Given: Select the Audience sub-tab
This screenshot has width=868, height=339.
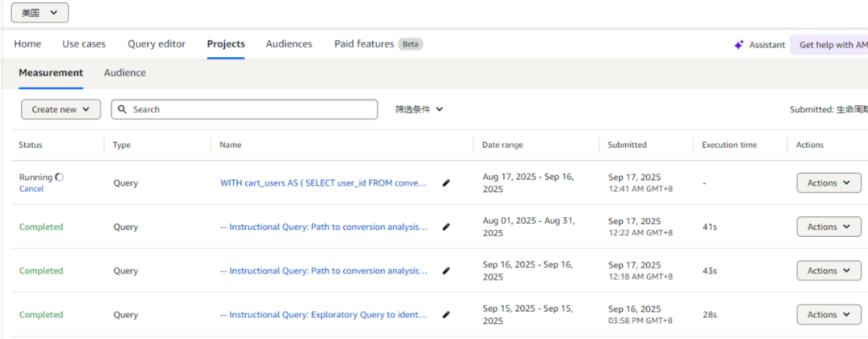Looking at the screenshot, I should click(x=125, y=73).
